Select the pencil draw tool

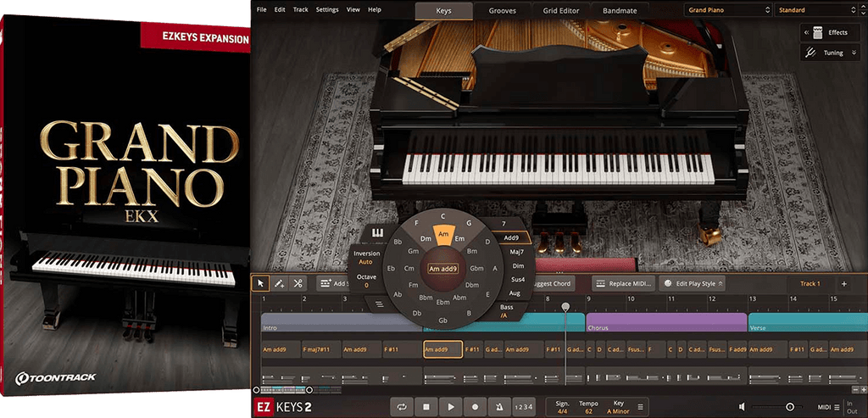[279, 283]
